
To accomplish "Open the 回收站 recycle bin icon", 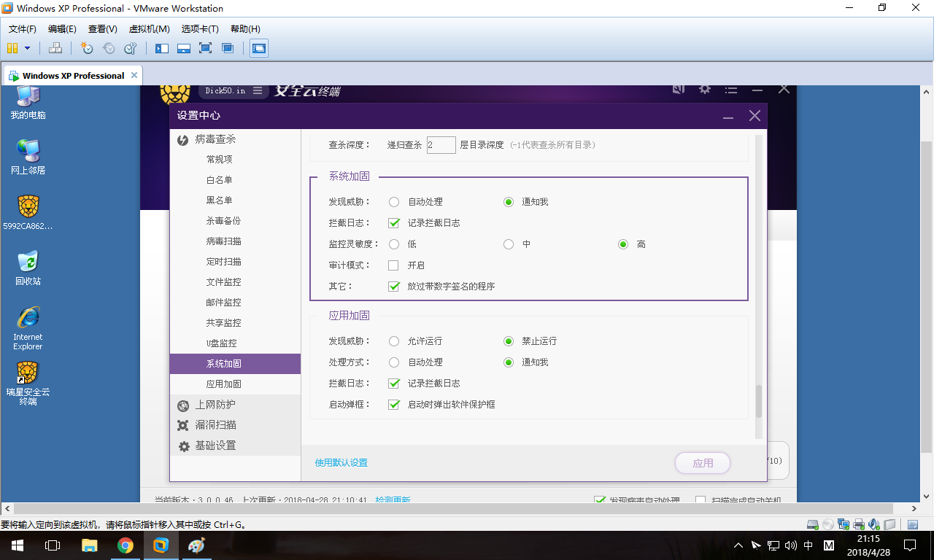I will click(x=28, y=268).
